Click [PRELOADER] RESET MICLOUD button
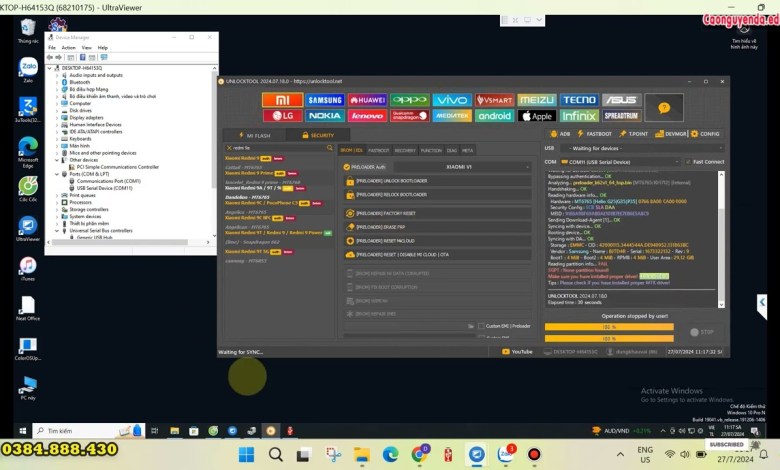 [437, 241]
